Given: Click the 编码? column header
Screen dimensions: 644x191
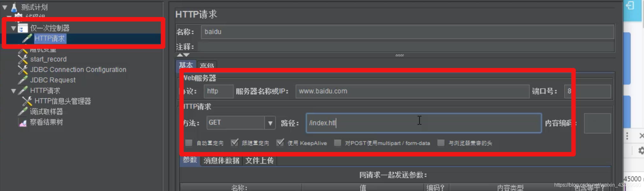Looking at the screenshot, I should pos(436,187).
